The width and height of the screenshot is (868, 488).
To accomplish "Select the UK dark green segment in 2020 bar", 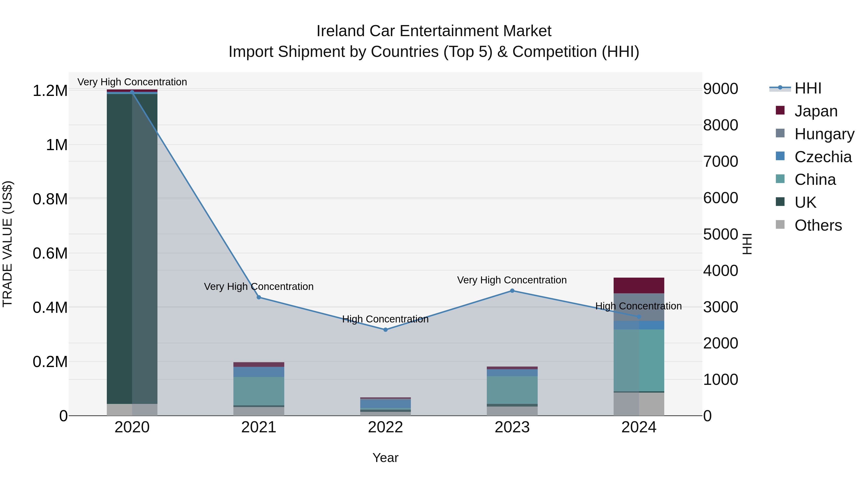I will [x=132, y=248].
